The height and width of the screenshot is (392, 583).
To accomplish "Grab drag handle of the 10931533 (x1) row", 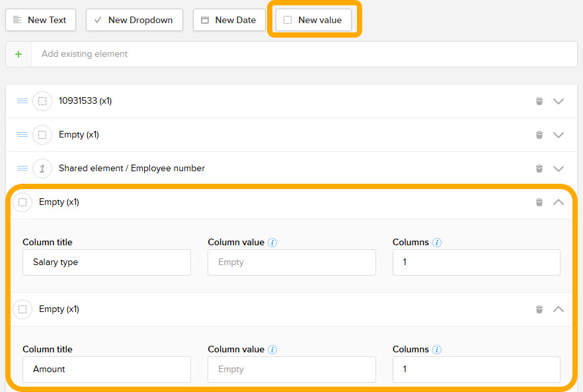I will pos(22,101).
